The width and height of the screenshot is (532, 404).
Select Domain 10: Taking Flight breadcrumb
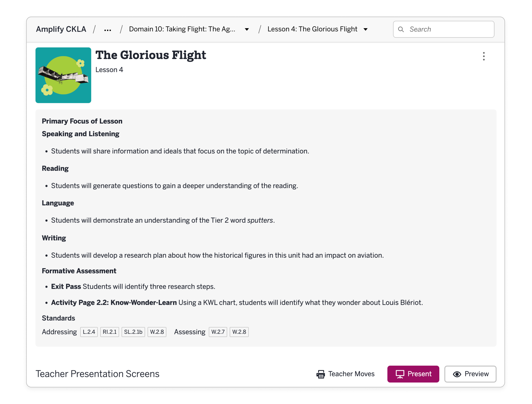click(x=182, y=29)
